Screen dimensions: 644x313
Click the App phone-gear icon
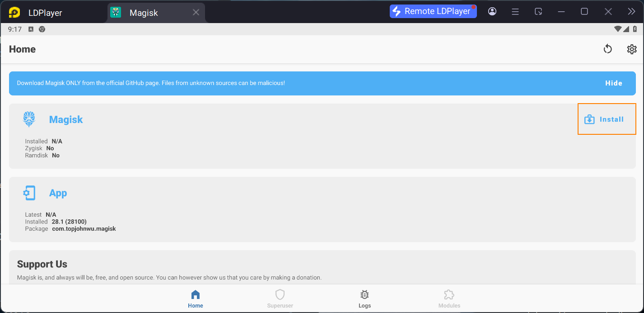tap(29, 193)
